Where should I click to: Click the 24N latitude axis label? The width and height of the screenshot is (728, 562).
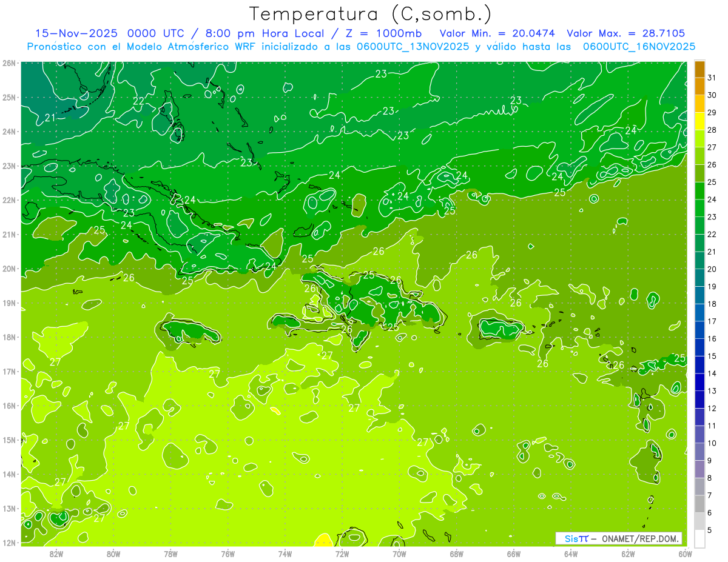8,132
